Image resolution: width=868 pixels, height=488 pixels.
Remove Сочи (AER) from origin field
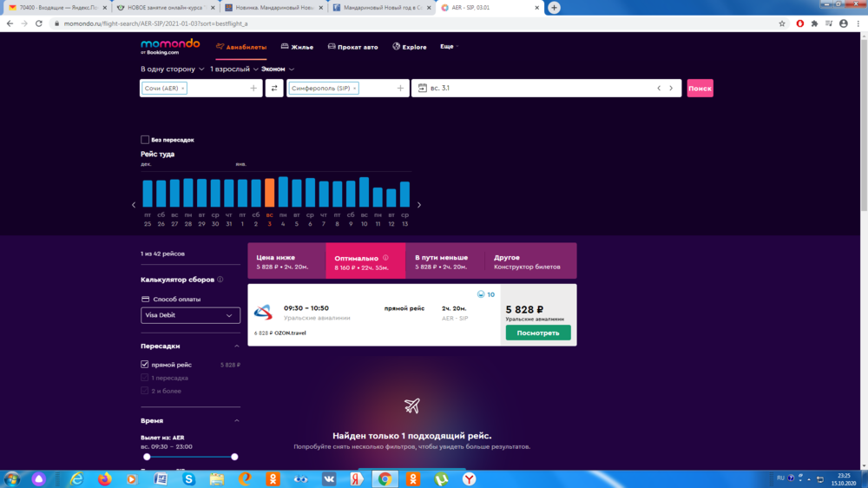point(183,89)
